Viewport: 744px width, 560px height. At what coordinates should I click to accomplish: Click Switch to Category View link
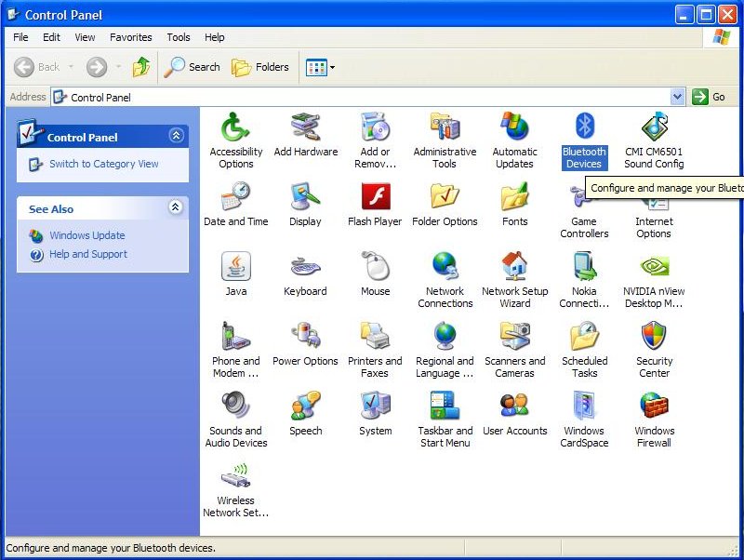click(103, 164)
